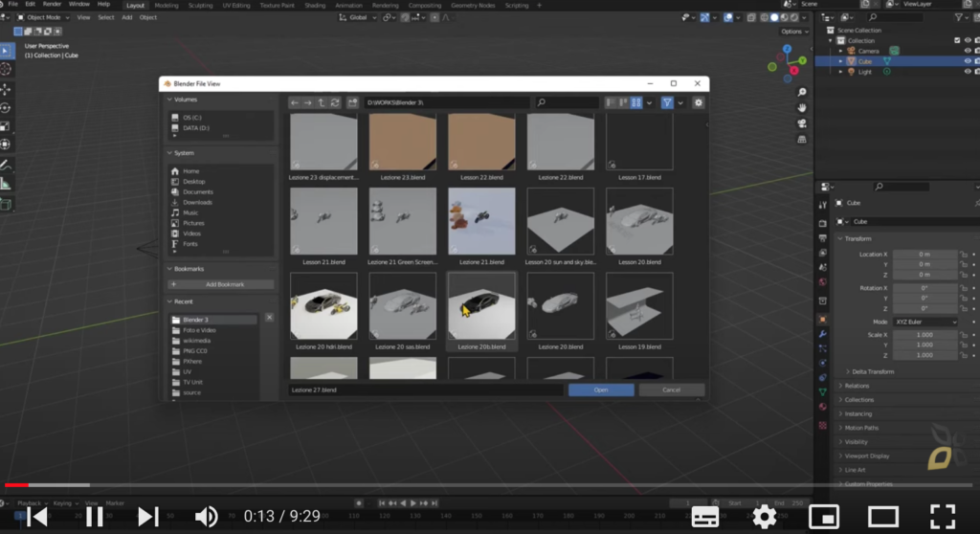Screen dimensions: 980x534
Task: Toggle theater mode view
Action: tap(883, 517)
